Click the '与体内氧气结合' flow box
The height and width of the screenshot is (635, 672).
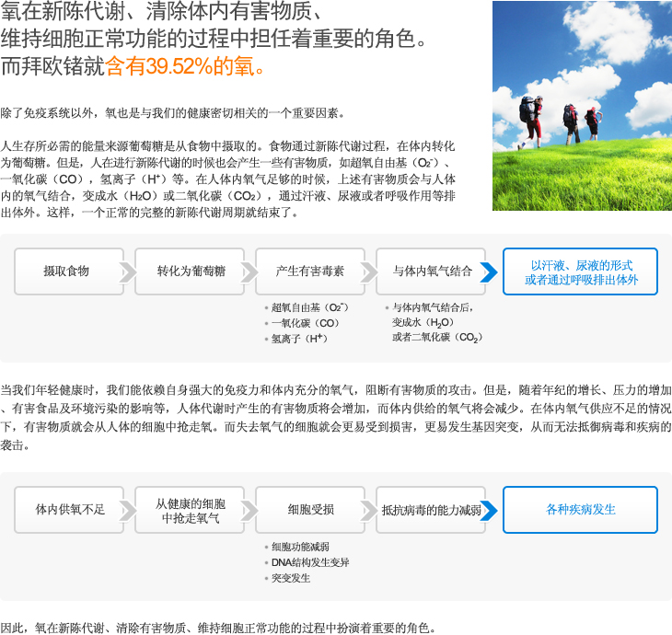click(431, 271)
